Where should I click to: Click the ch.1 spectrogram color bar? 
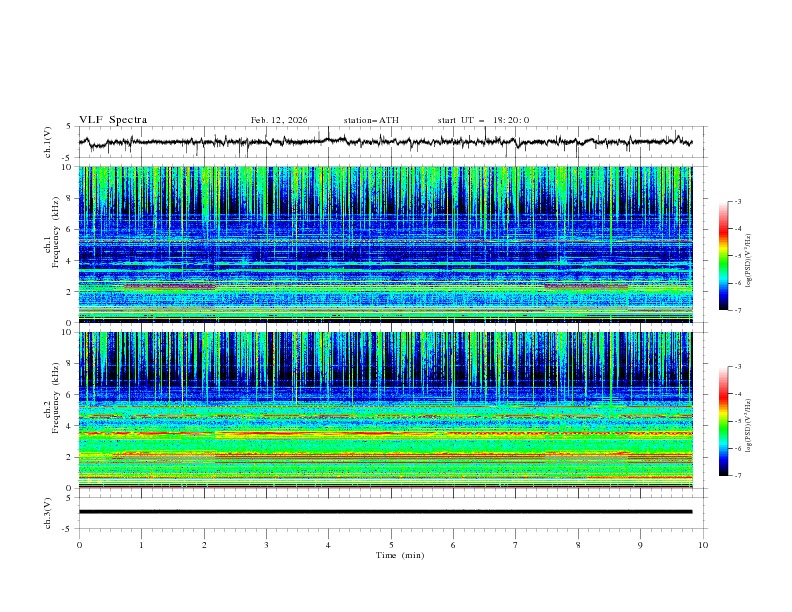[723, 256]
